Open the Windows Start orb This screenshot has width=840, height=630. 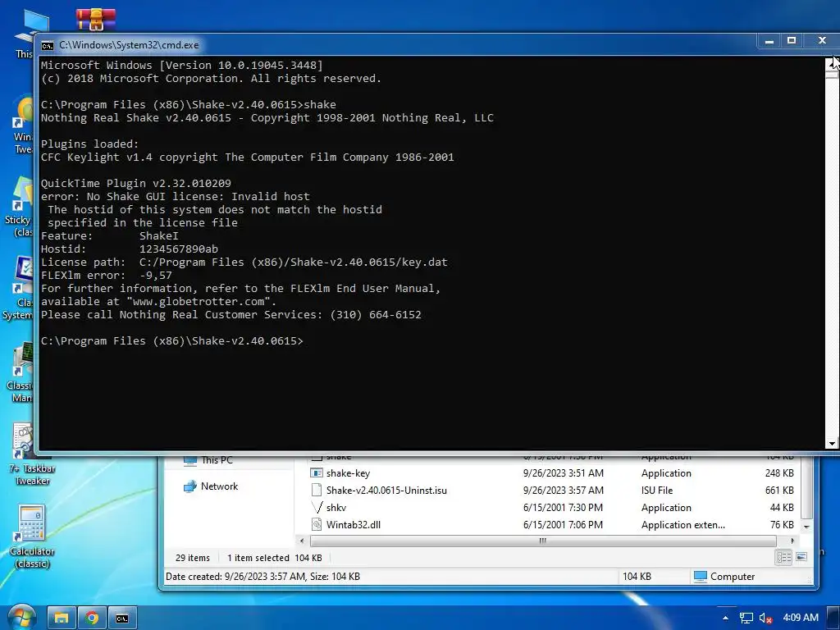click(21, 617)
